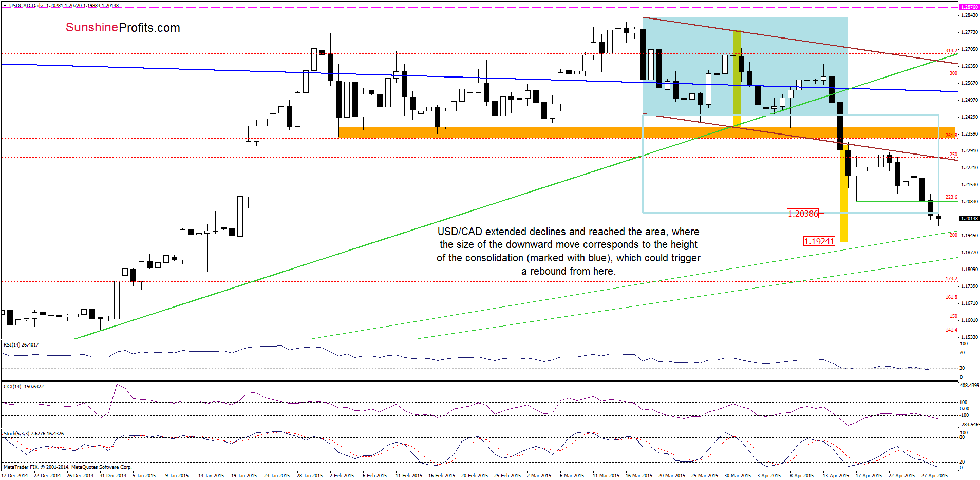The image size is (980, 480).
Task: Click the '17 Dec 2014' date on time axis
Action: click(14, 476)
